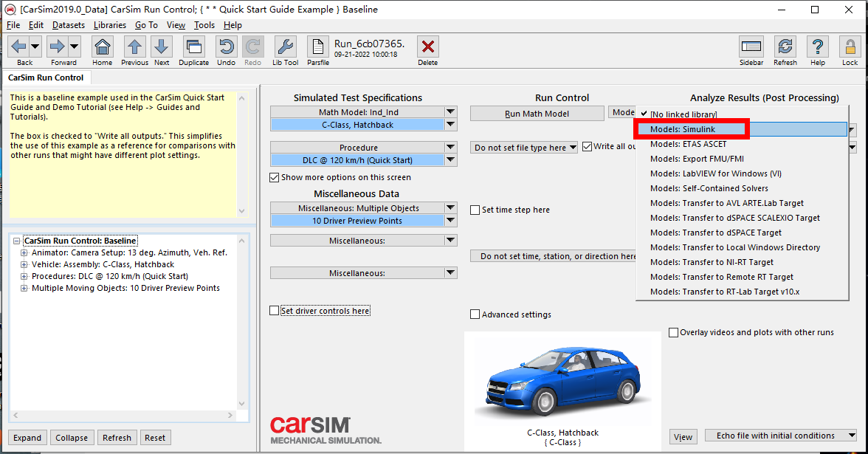
Task: Open the Datasets menu
Action: [x=69, y=25]
